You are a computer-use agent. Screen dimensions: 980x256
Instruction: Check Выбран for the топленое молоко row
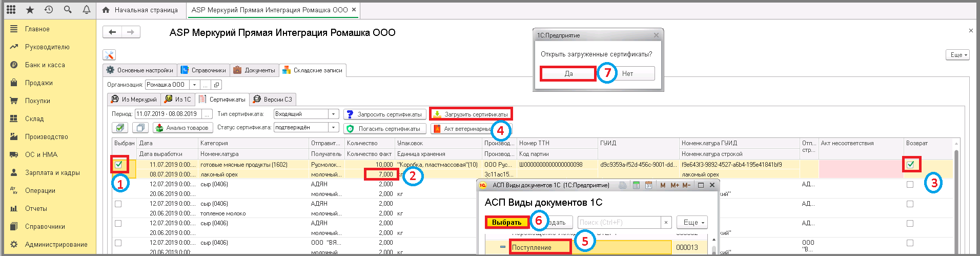pyautogui.click(x=118, y=204)
